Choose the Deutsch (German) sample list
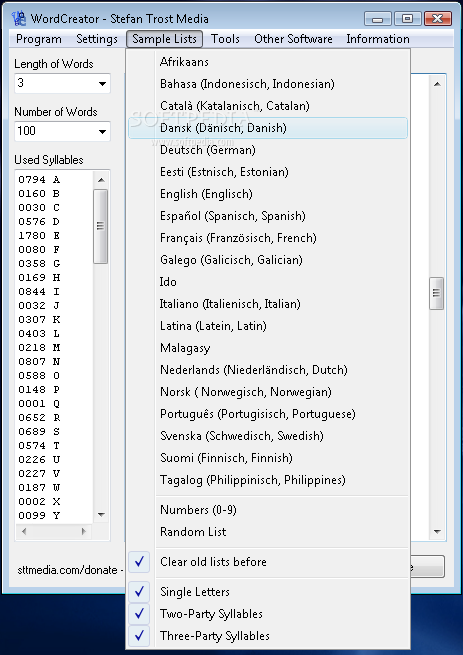 coord(267,150)
